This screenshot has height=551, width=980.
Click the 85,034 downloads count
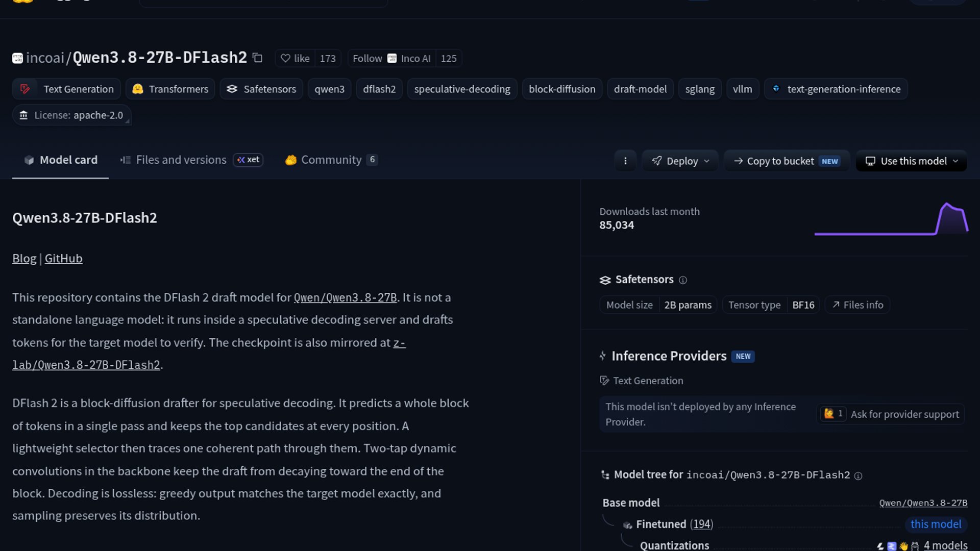tap(617, 226)
